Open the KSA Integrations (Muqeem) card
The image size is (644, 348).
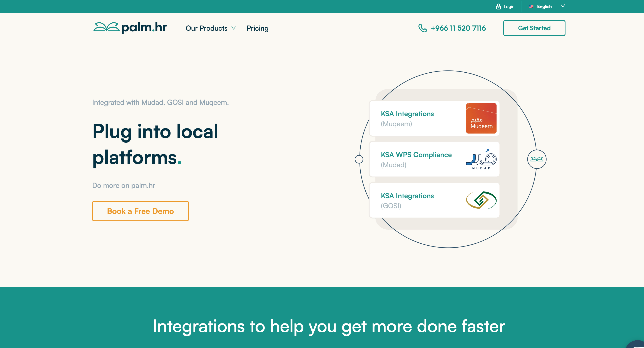(434, 118)
